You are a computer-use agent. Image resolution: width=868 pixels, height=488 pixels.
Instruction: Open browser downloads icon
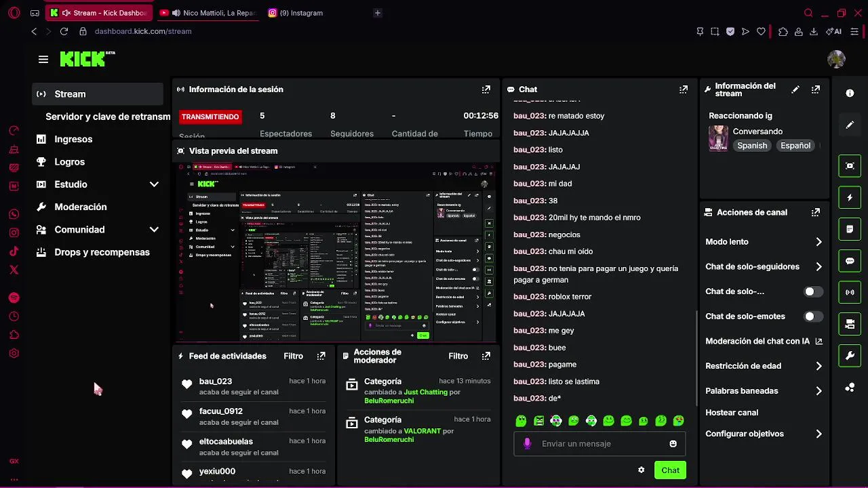814,31
